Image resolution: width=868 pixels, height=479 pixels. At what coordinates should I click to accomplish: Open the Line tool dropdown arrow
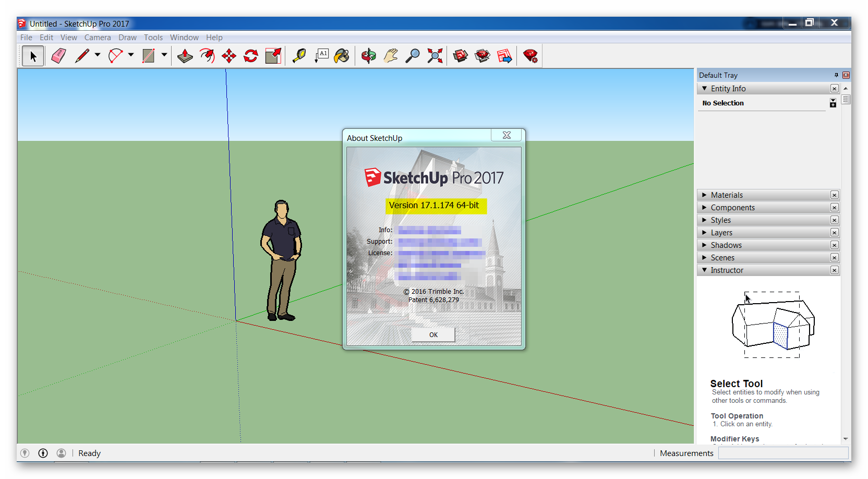98,54
